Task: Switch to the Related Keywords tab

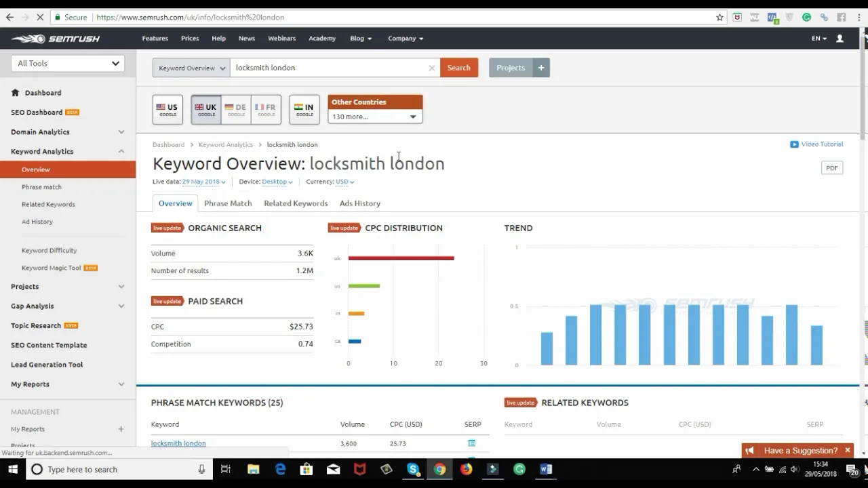Action: pyautogui.click(x=296, y=203)
